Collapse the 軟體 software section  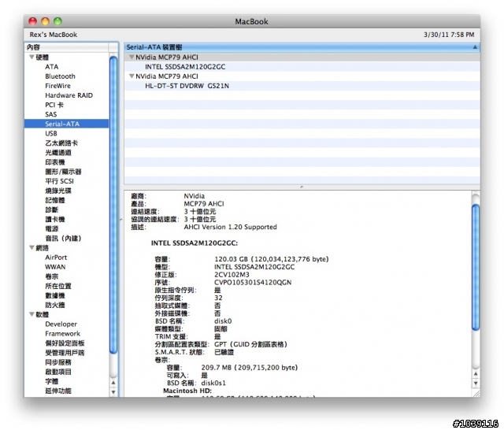[x=31, y=314]
